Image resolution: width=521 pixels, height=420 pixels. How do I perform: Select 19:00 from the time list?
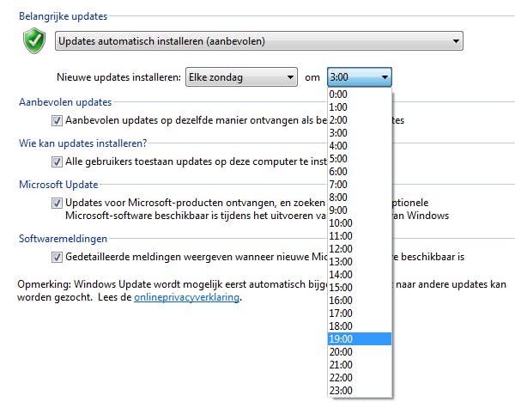(359, 339)
